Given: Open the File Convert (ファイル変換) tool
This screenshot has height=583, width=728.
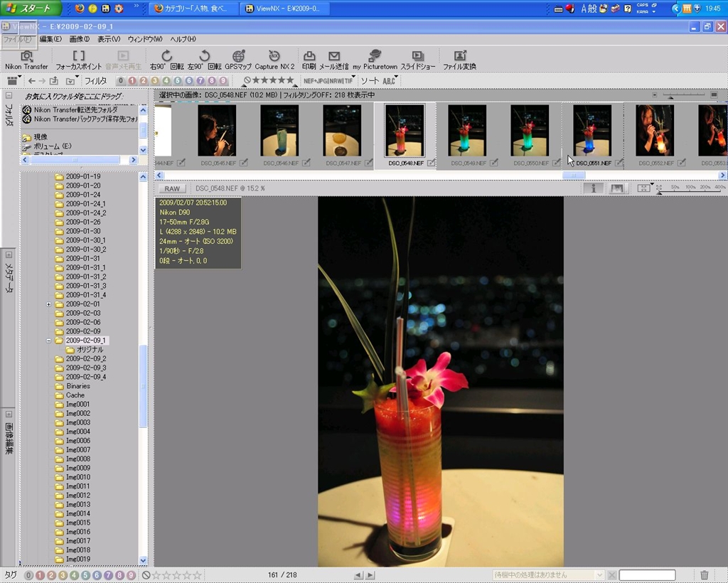Looking at the screenshot, I should (x=459, y=60).
